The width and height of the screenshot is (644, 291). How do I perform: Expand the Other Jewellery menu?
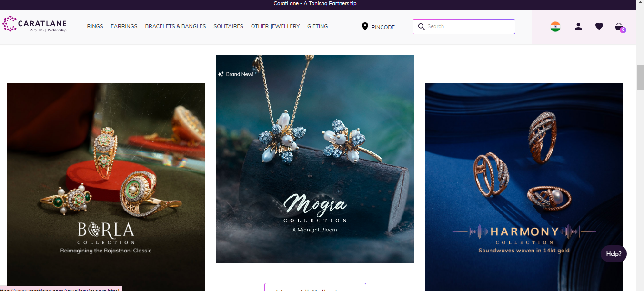pyautogui.click(x=275, y=27)
